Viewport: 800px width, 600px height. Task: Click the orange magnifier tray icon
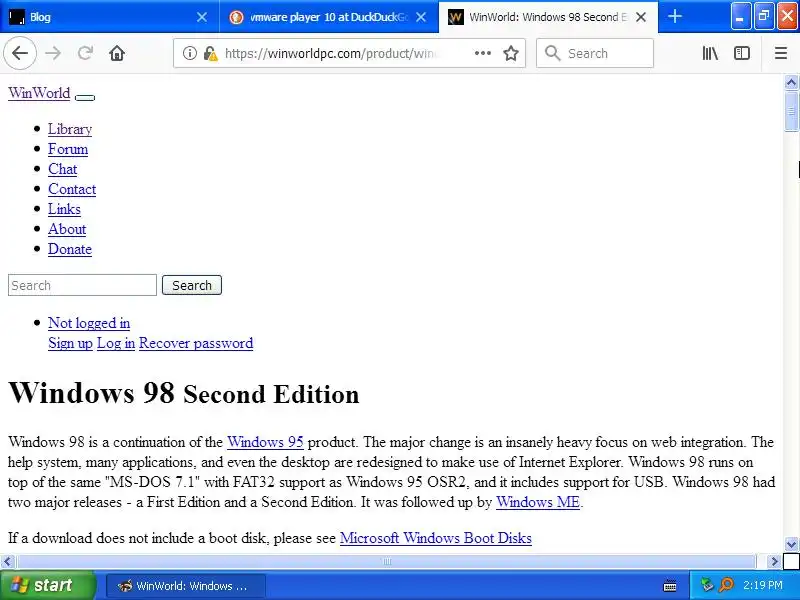(x=726, y=585)
